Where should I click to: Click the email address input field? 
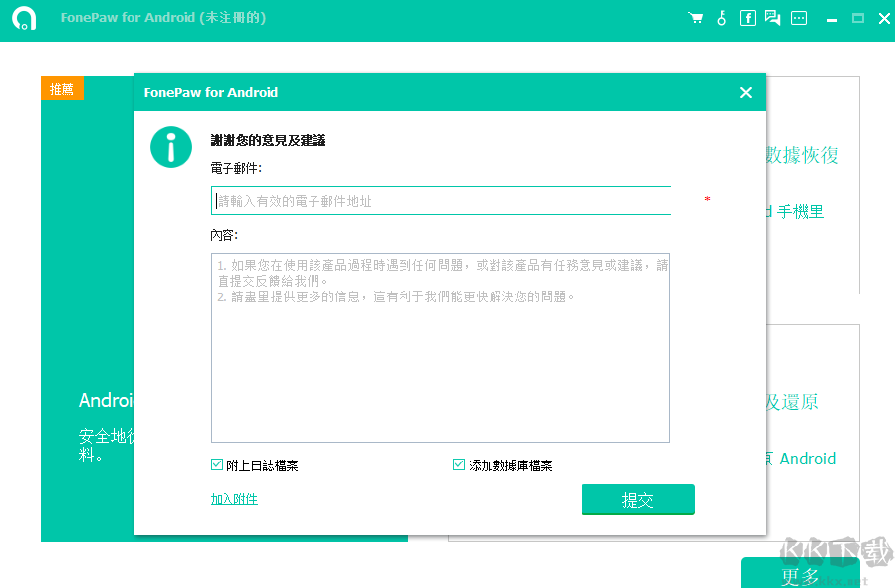(440, 200)
